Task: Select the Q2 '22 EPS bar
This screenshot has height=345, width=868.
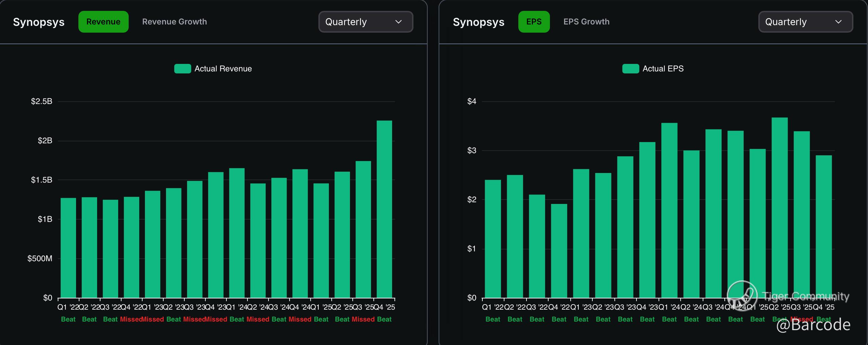Action: click(x=515, y=236)
